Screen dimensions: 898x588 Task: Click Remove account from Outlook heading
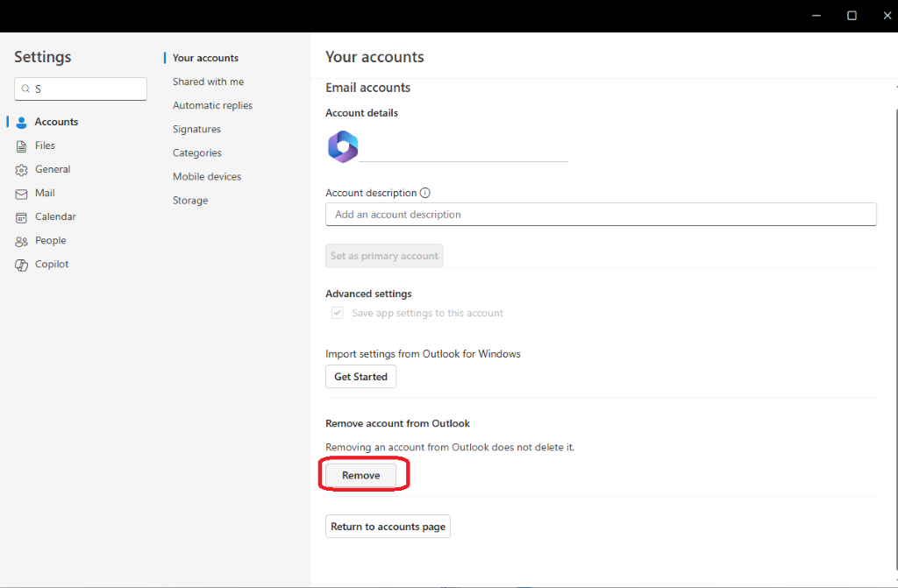397,423
